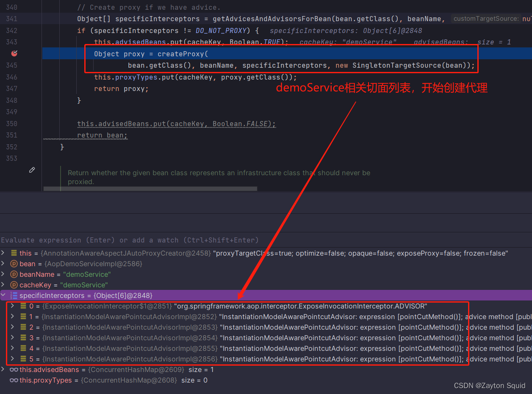Screen dimensions: 532x394
Task: Expand the 'this' variable node
Action: tap(3, 253)
